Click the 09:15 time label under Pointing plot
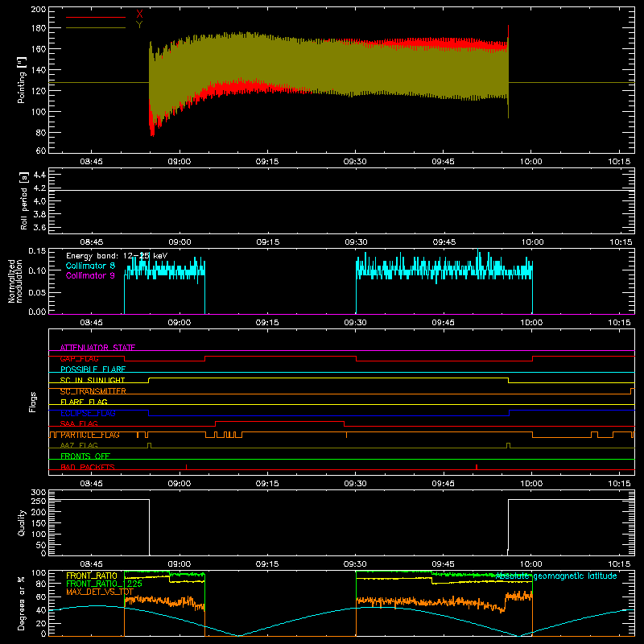The width and height of the screenshot is (644, 644). click(x=267, y=162)
